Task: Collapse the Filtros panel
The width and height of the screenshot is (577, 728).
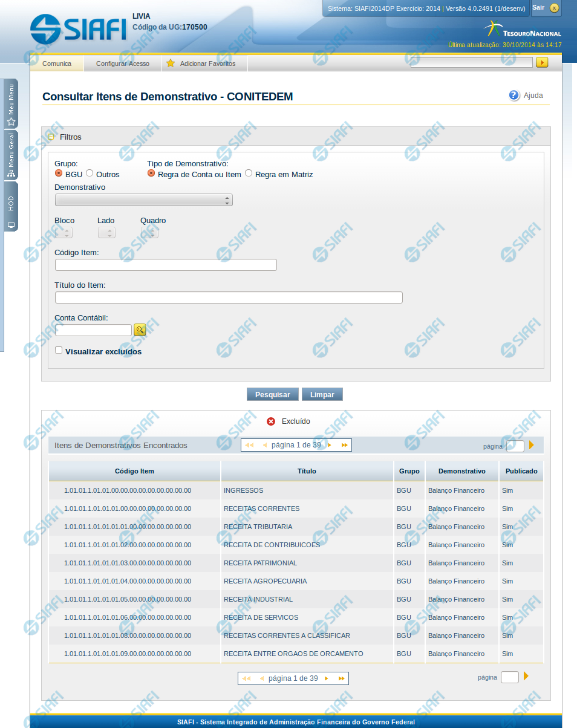Action: [51, 137]
